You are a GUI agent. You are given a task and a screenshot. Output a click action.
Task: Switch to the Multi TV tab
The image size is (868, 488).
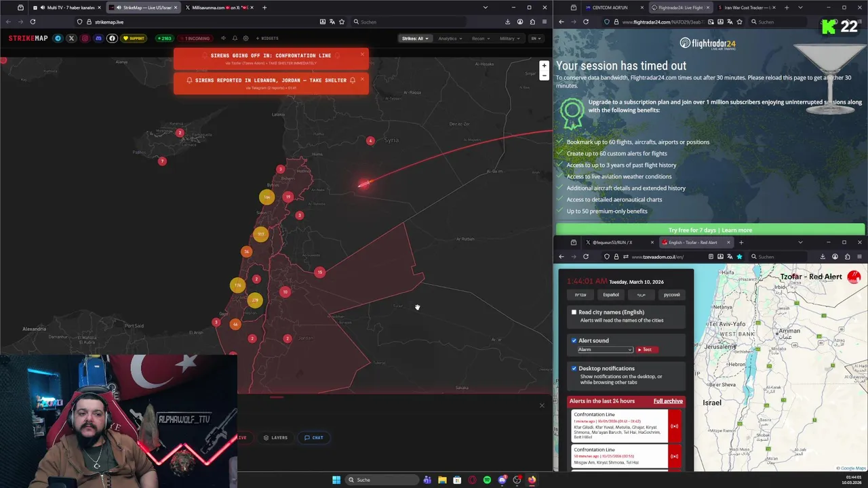(x=67, y=7)
